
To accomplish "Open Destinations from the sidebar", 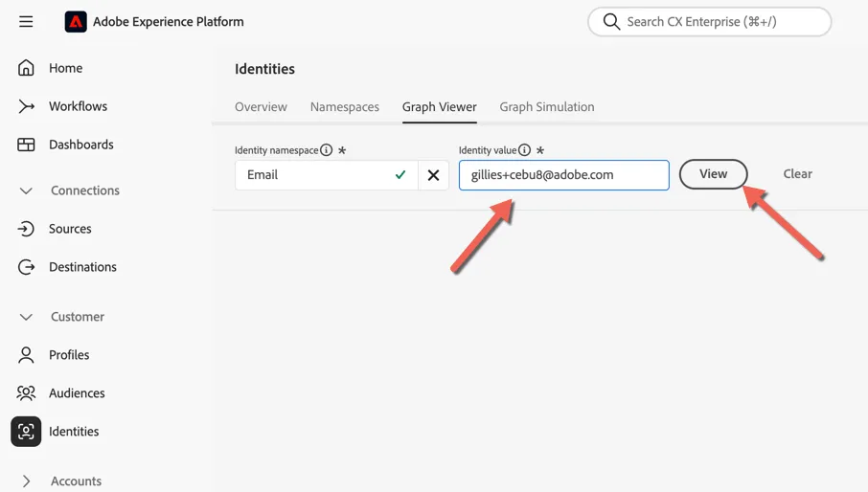I will tap(83, 267).
